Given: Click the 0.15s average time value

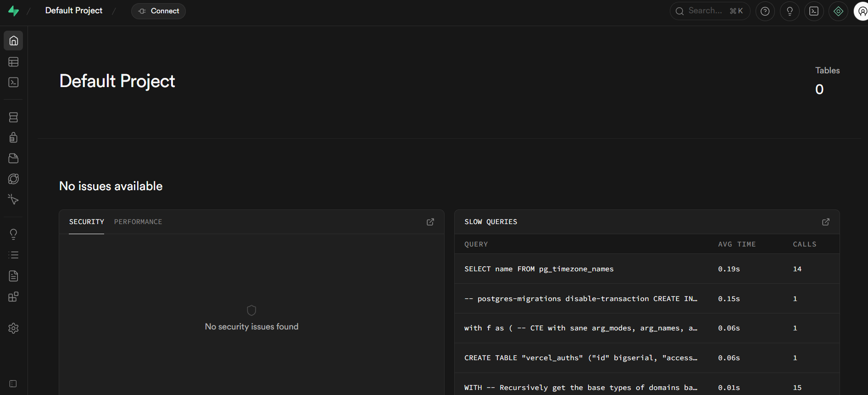Looking at the screenshot, I should click(729, 299).
